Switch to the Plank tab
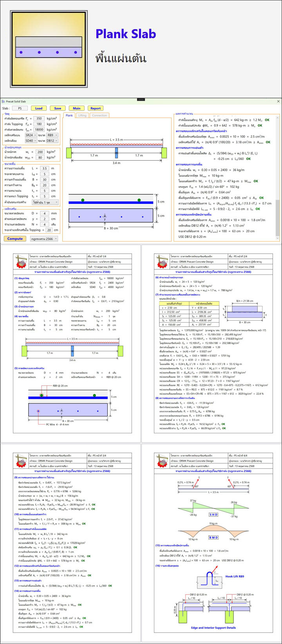The image size is (282, 644). coord(69,115)
